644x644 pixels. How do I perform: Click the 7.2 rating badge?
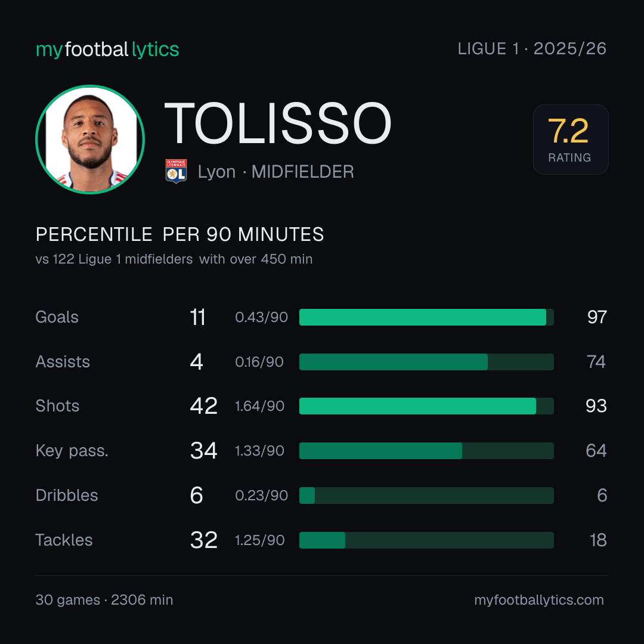571,140
